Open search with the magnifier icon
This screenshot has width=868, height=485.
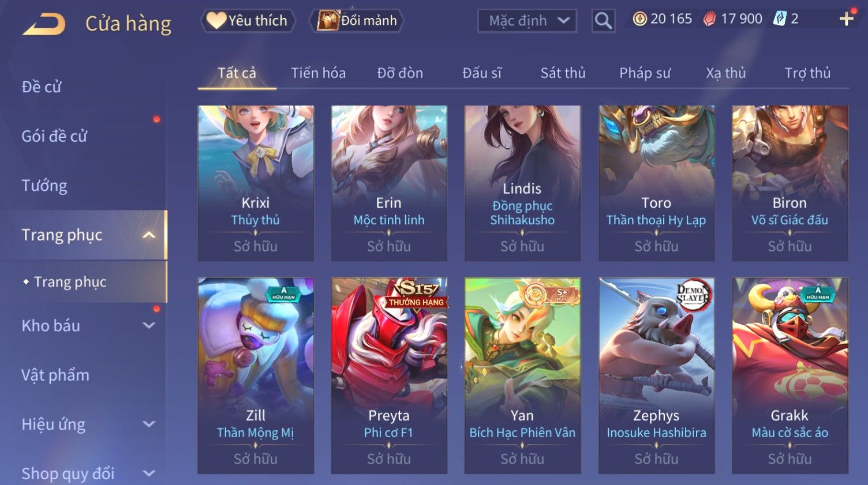point(603,21)
